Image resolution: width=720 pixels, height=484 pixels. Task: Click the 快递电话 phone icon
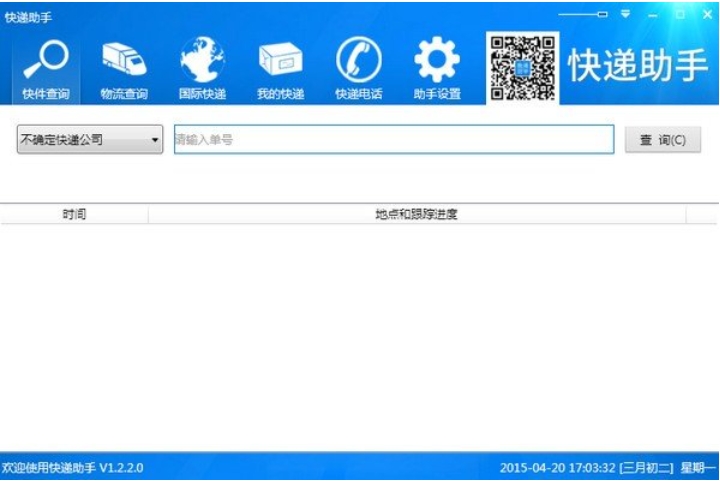pyautogui.click(x=358, y=67)
